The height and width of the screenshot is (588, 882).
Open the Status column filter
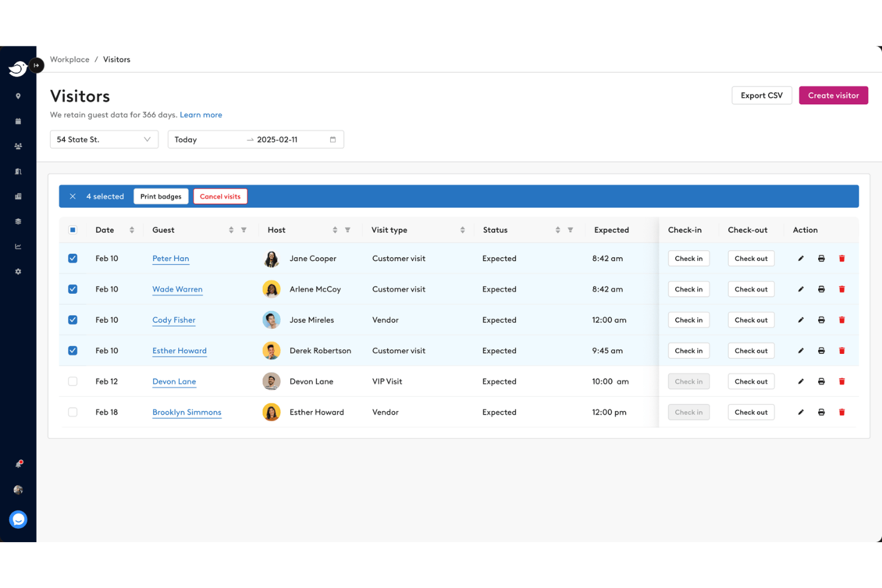(570, 230)
